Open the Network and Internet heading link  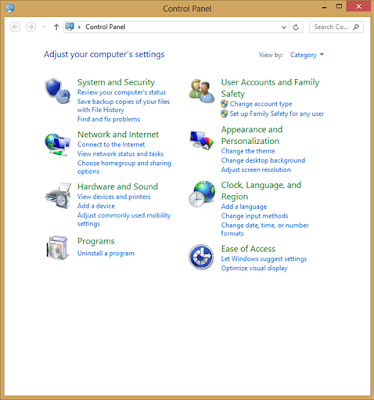click(x=118, y=134)
